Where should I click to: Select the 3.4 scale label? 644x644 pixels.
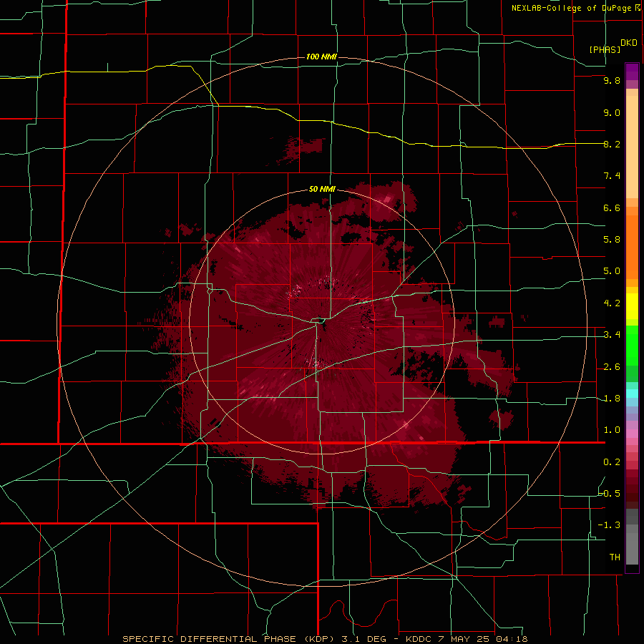(612, 335)
